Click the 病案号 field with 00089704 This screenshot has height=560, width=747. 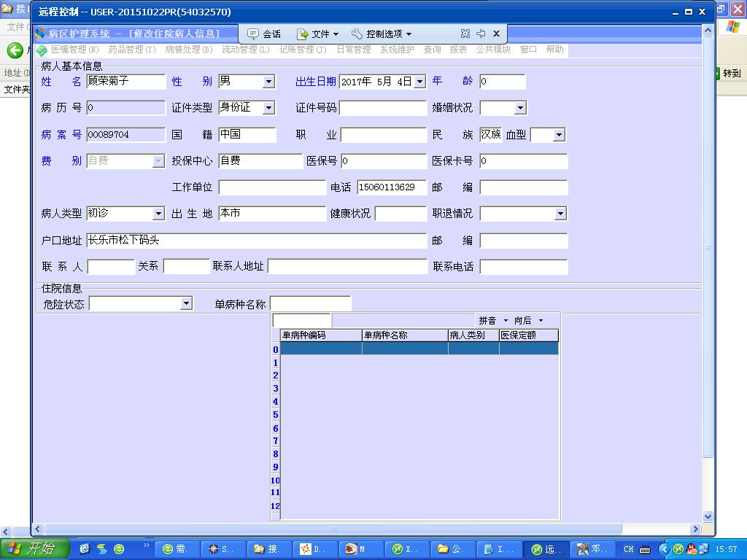[126, 135]
